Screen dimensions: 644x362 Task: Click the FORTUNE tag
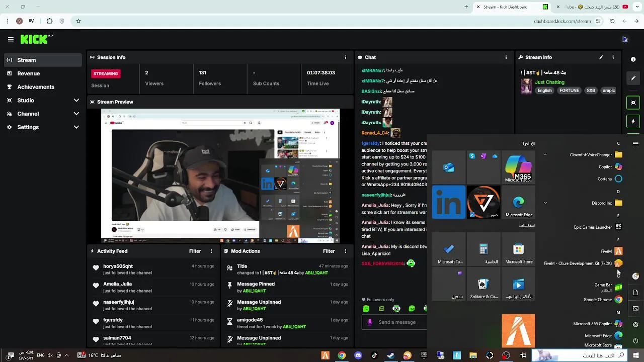569,90
